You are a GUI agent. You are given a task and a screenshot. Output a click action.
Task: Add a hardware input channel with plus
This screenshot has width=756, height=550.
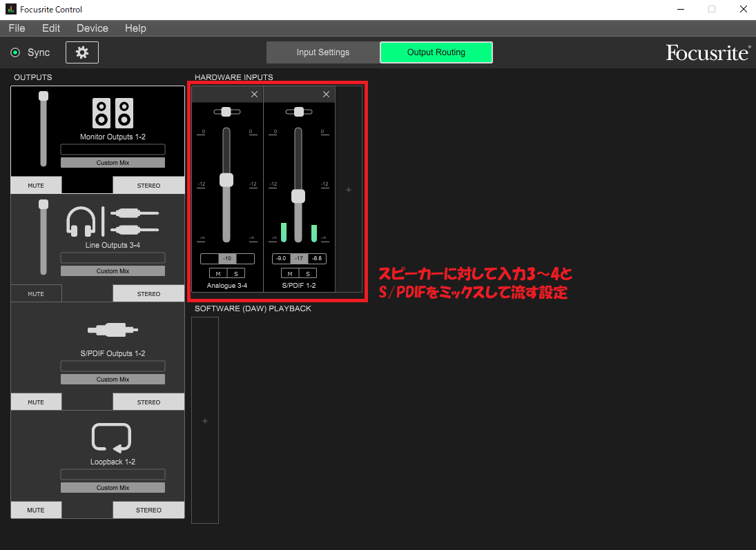[349, 190]
